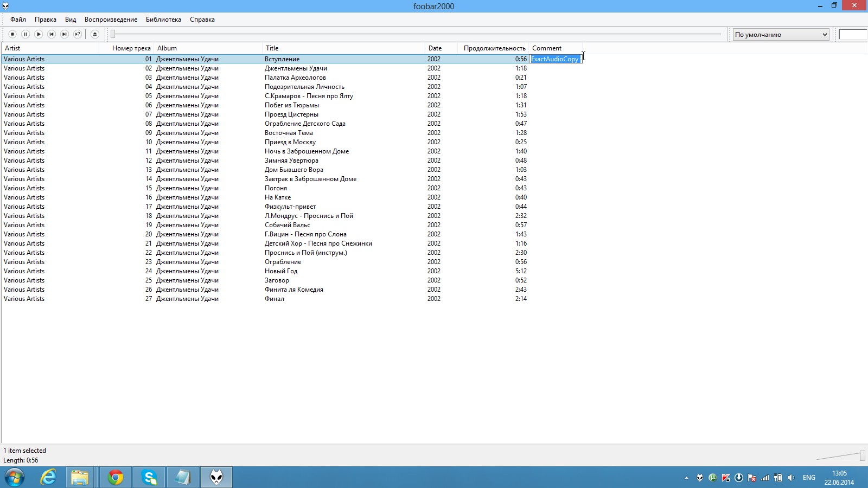Click the Продолжительность column header

pos(494,48)
